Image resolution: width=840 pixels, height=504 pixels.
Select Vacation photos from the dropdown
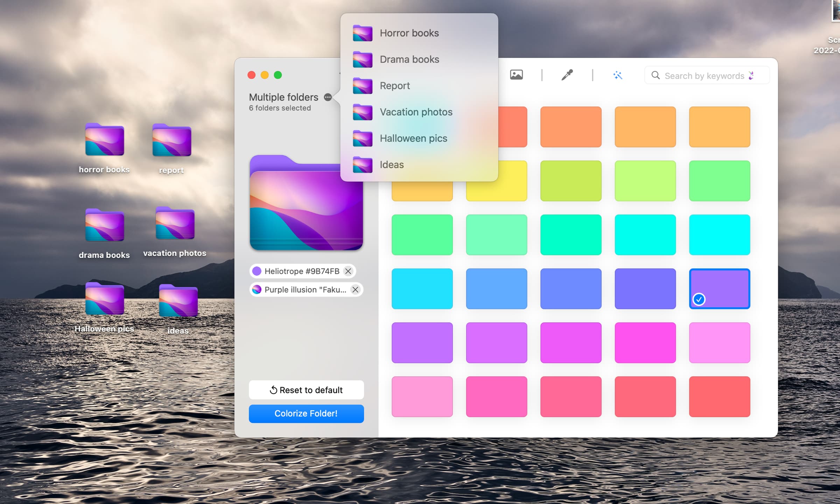pyautogui.click(x=416, y=112)
